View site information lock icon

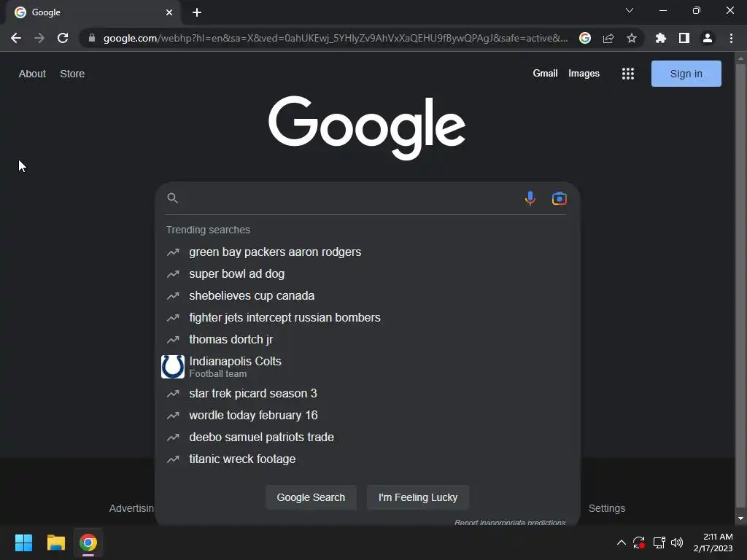pyautogui.click(x=92, y=38)
